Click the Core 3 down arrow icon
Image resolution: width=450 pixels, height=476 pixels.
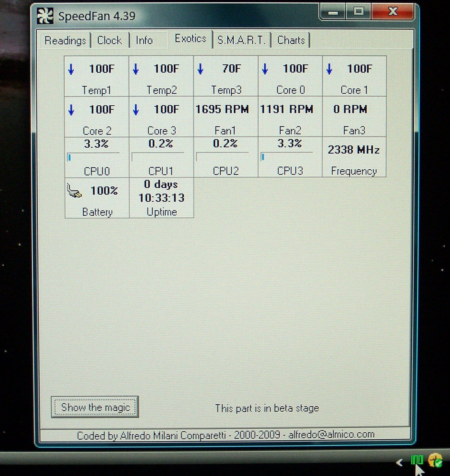tap(136, 110)
